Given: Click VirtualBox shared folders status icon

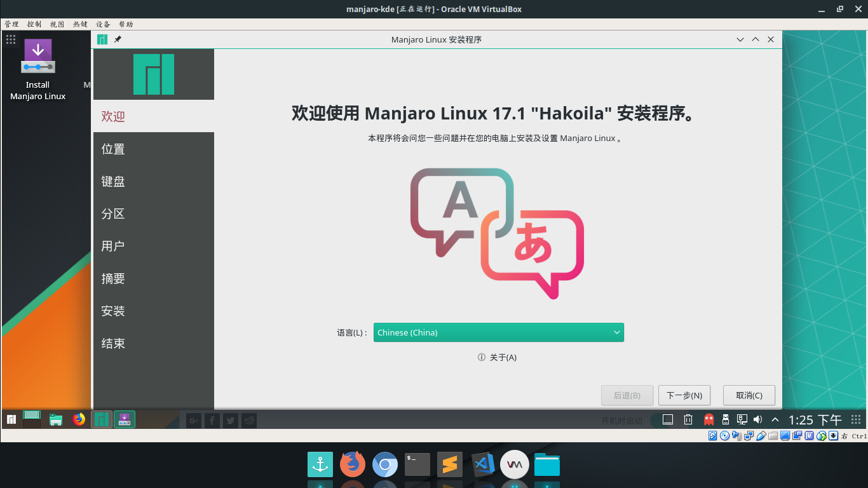Looking at the screenshot, I should coord(773,436).
